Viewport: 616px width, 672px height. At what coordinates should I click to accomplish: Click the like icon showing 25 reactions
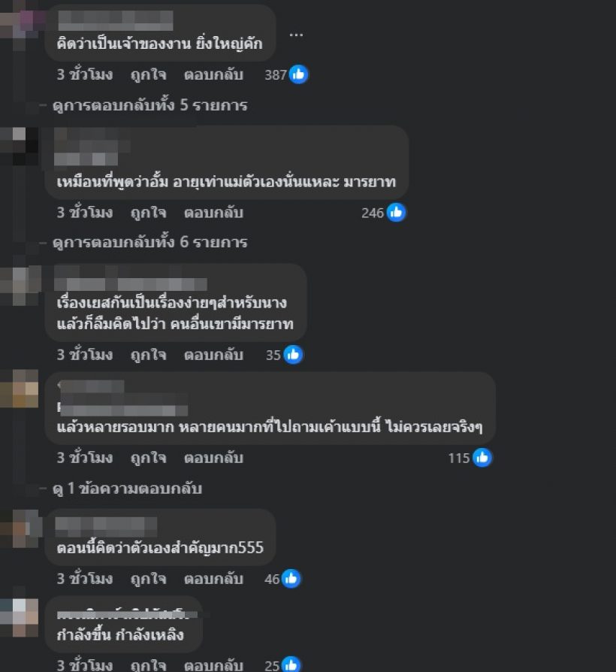(291, 664)
